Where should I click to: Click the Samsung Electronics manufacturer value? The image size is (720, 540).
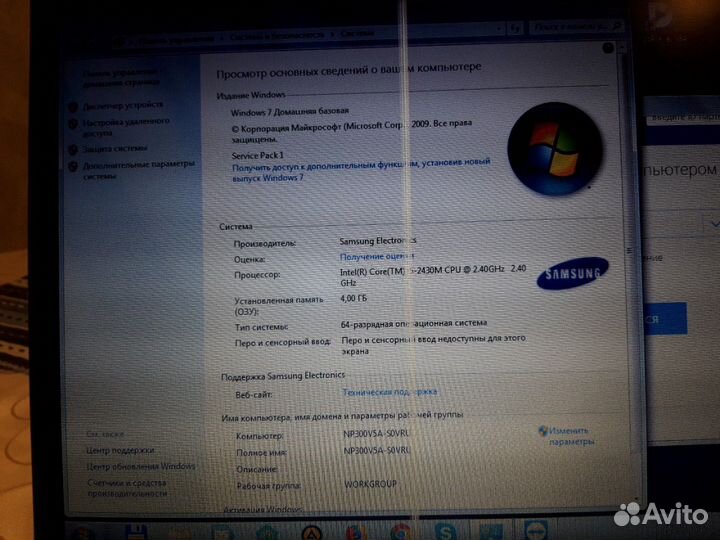pos(378,241)
